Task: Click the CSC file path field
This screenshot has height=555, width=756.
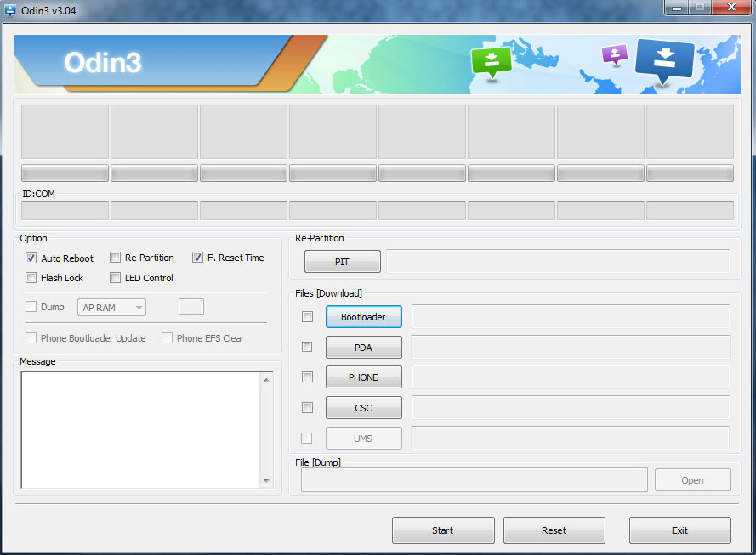Action: (x=571, y=408)
